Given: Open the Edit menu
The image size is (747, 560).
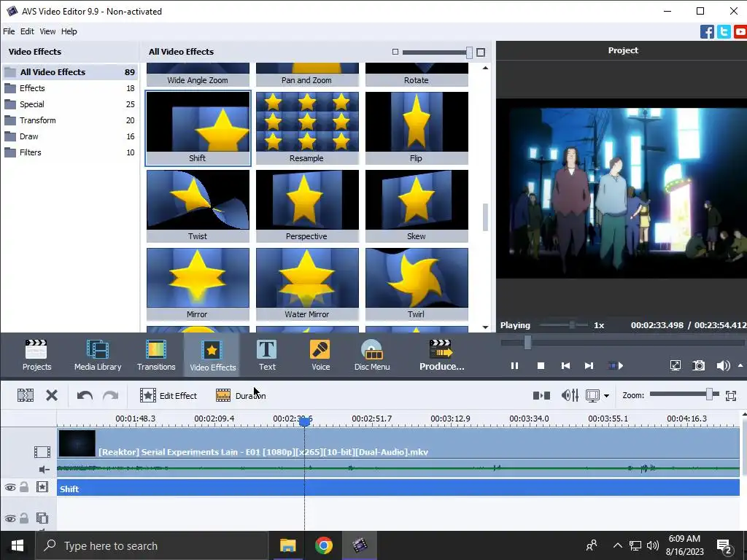Looking at the screenshot, I should tap(27, 31).
